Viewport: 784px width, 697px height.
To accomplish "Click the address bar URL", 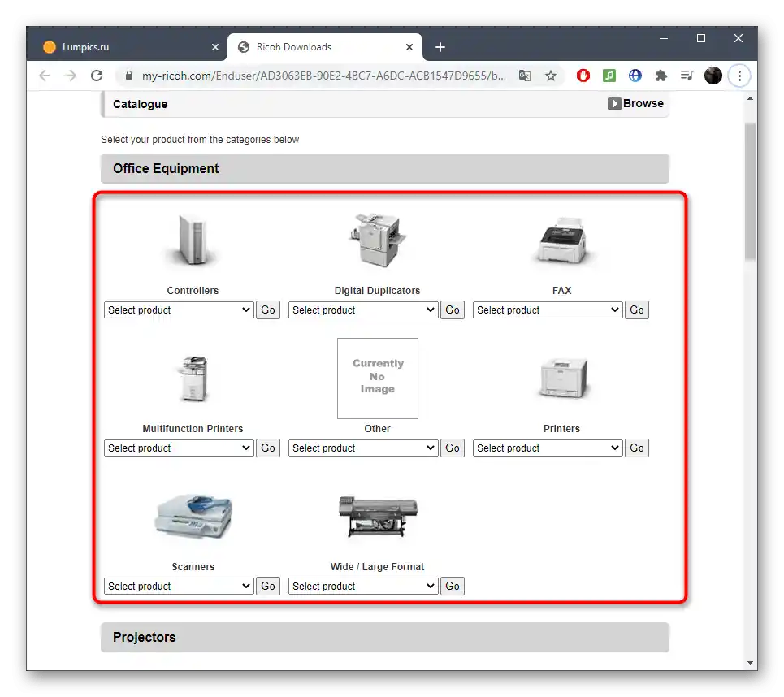I will click(x=323, y=76).
